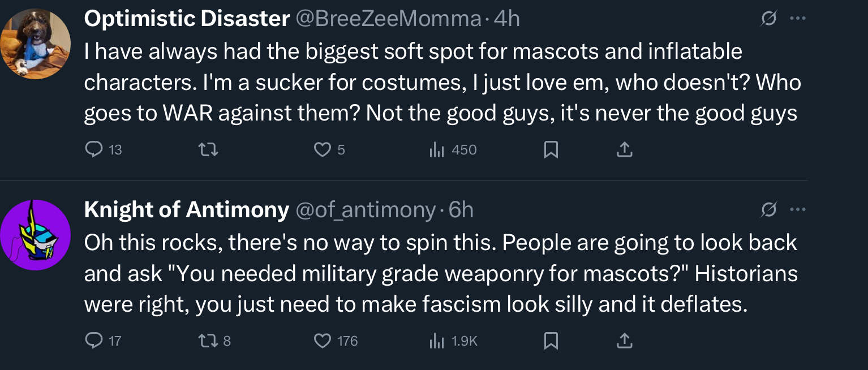The image size is (868, 370).
Task: Visit the @of_antimony handle link
Action: coord(366,210)
